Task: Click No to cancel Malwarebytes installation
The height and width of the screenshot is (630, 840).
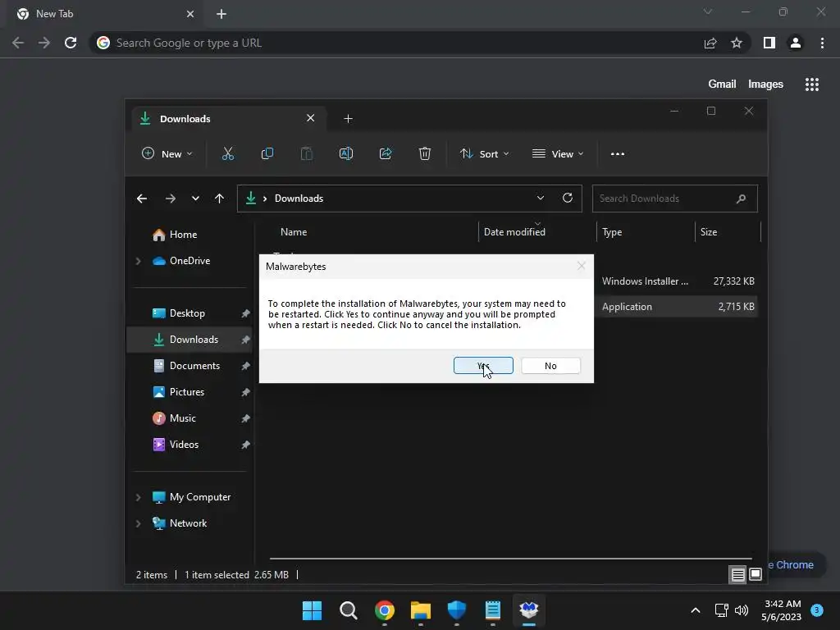Action: (x=550, y=366)
